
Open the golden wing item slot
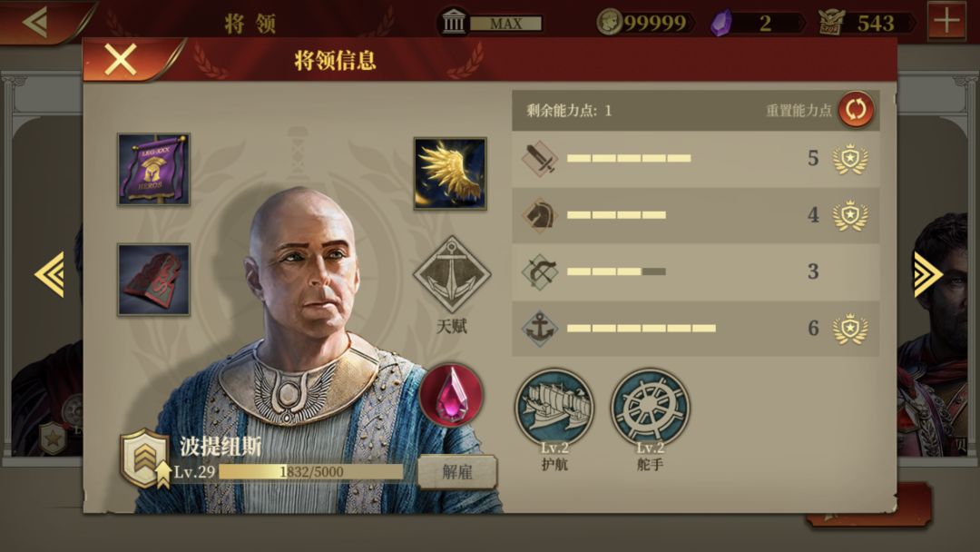[x=449, y=173]
